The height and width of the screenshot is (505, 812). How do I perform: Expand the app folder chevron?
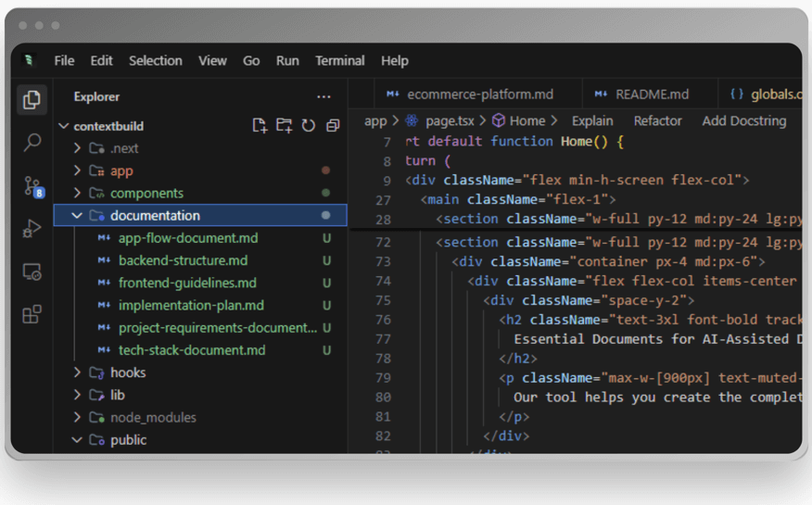point(77,170)
